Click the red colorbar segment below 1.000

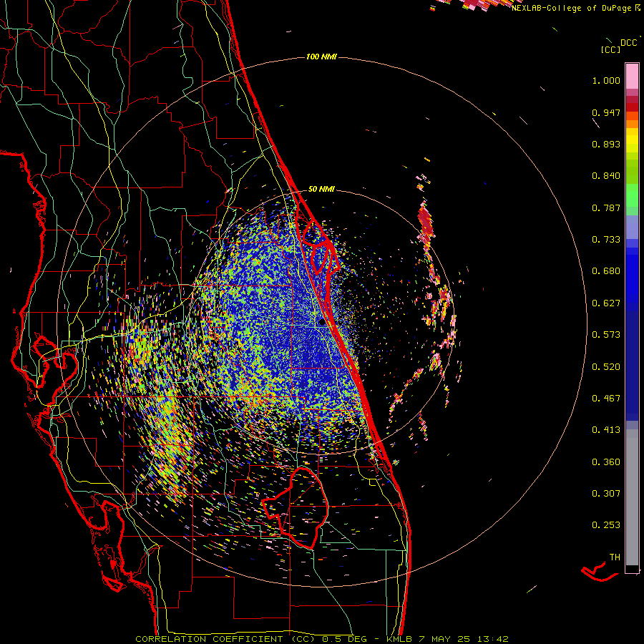coord(632,107)
